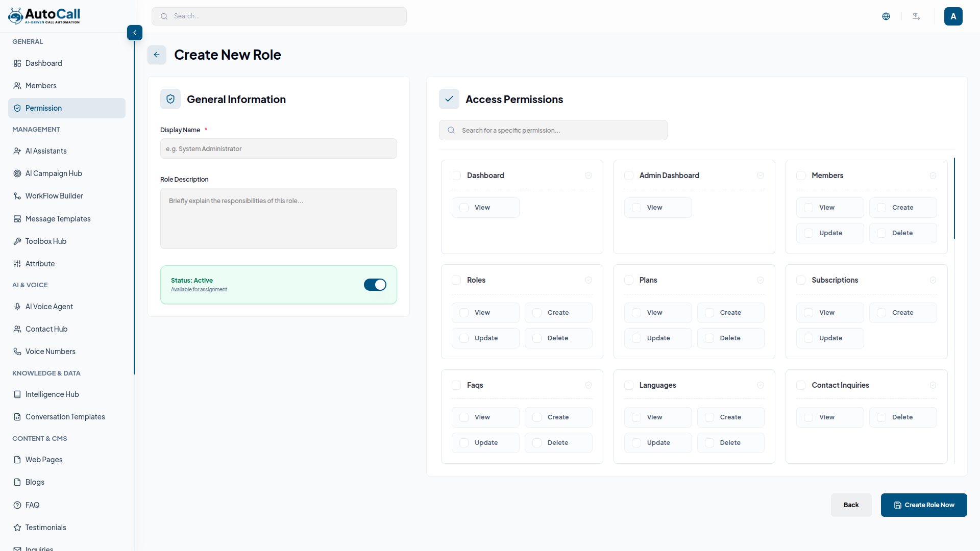Click the AI Campaign Hub target icon
This screenshot has height=551, width=980.
point(17,173)
